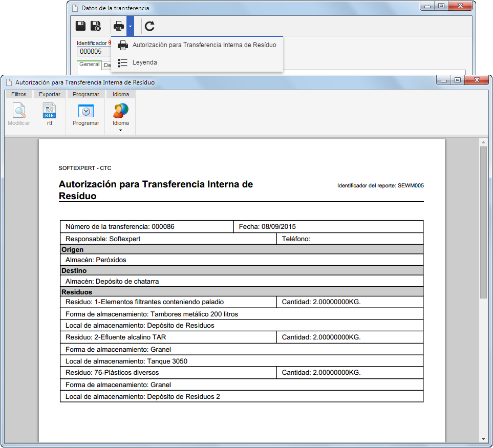Click the printer icon in toolbar
Image resolution: width=493 pixels, height=448 pixels.
119,26
